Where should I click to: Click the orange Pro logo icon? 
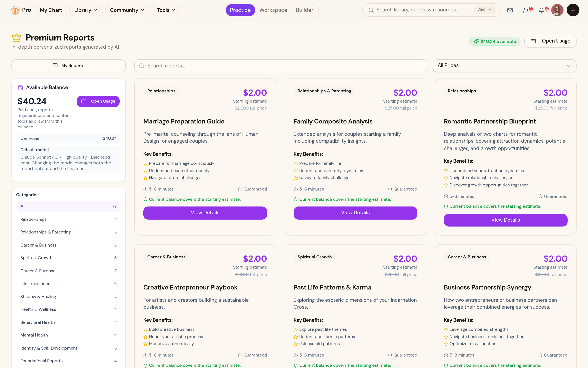coord(15,10)
